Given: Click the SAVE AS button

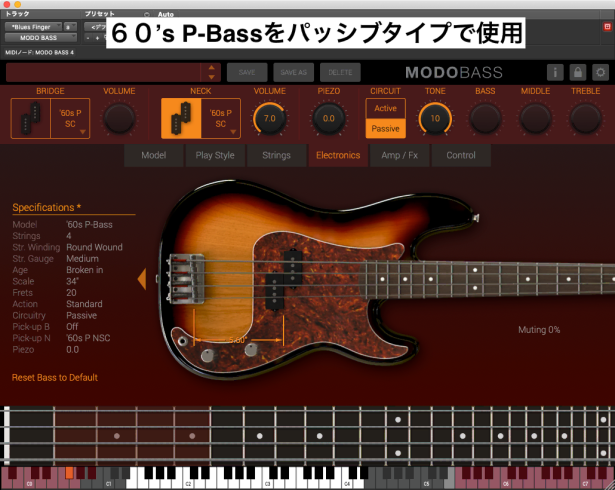Looking at the screenshot, I should (x=293, y=73).
